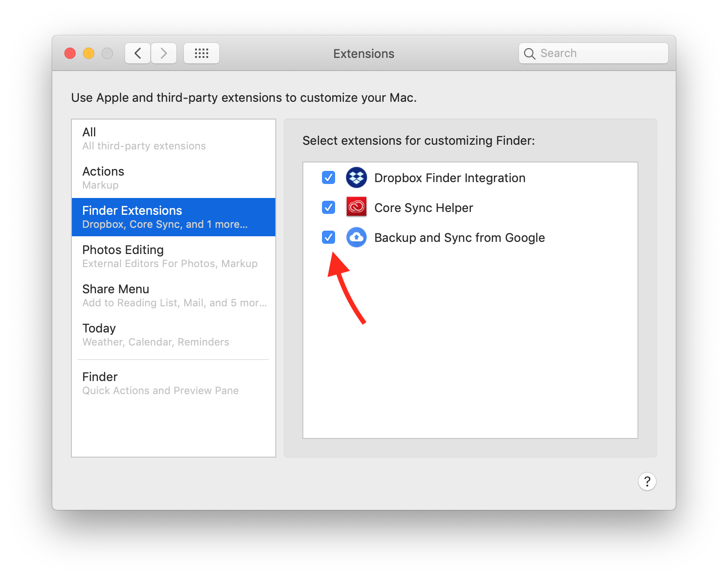This screenshot has width=728, height=579.
Task: Click the Adobe Creative Cloud Core Sync icon
Action: (x=357, y=207)
